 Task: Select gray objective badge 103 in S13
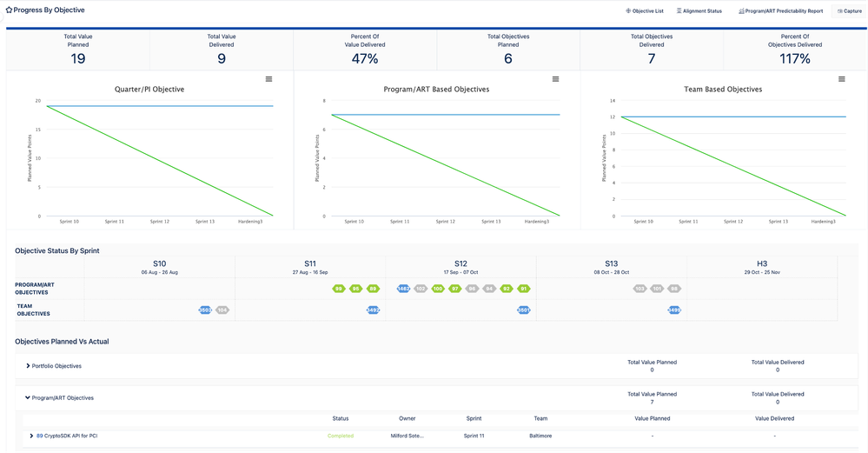click(640, 289)
